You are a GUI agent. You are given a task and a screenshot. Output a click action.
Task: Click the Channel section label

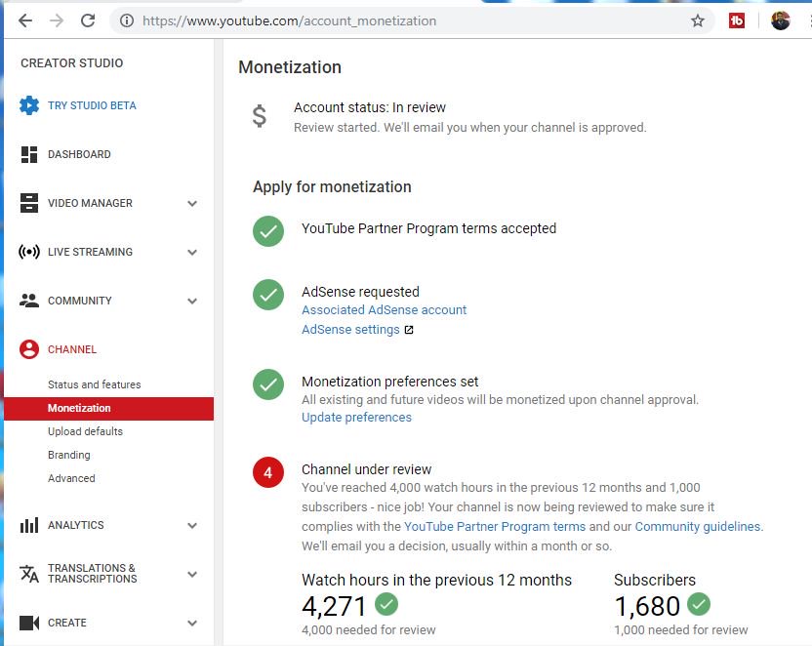click(72, 349)
